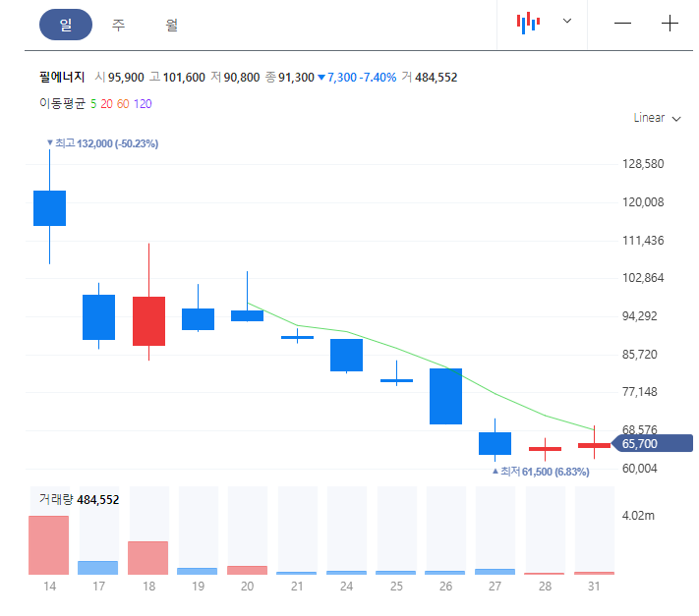Select the red candle on date 18
The width and height of the screenshot is (699, 616).
(x=148, y=320)
